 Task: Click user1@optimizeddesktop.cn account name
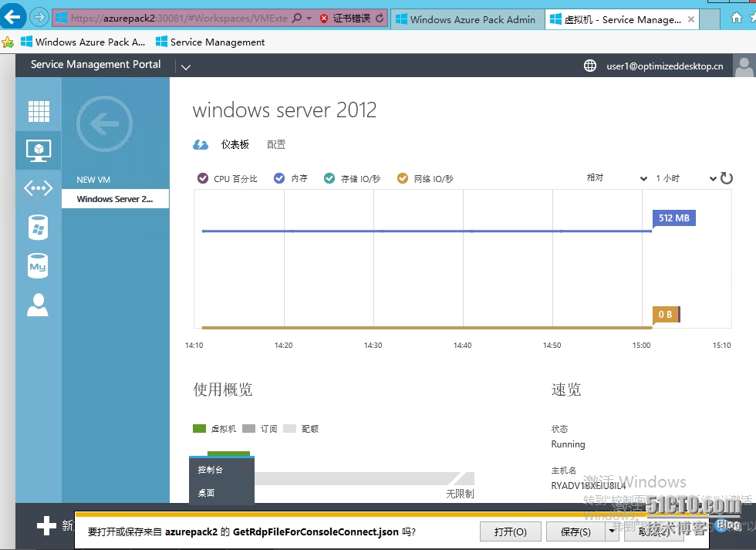664,66
